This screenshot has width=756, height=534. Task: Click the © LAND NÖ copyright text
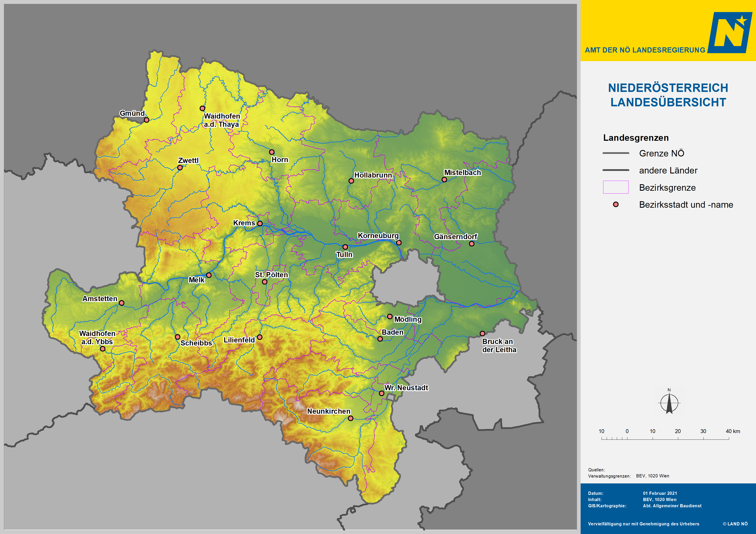coord(735,524)
